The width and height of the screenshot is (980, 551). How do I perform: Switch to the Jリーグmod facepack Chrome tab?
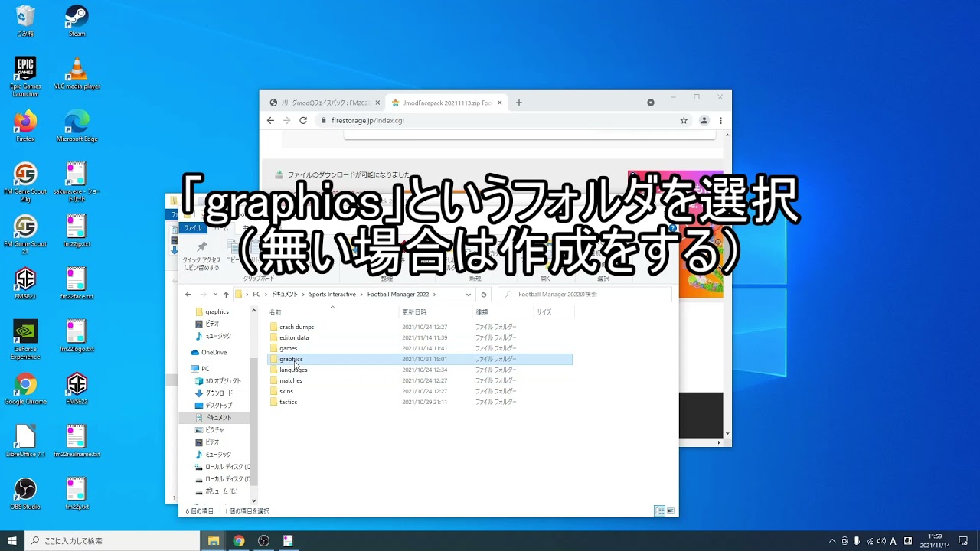[324, 103]
